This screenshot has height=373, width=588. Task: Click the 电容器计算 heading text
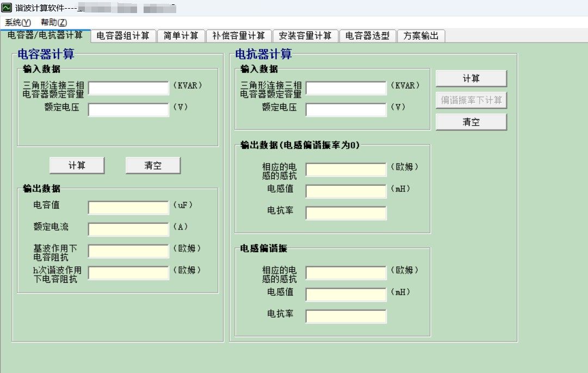click(46, 54)
